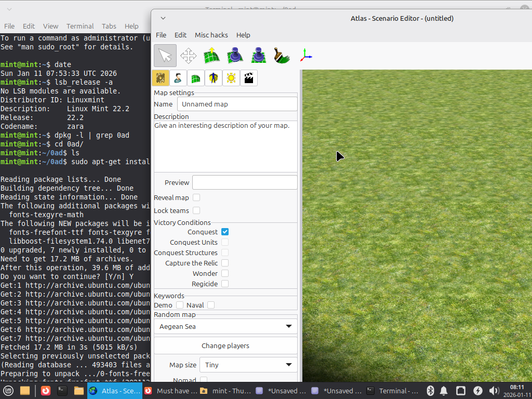Open the Player settings tab icon
This screenshot has width=532, height=399.
point(178,78)
